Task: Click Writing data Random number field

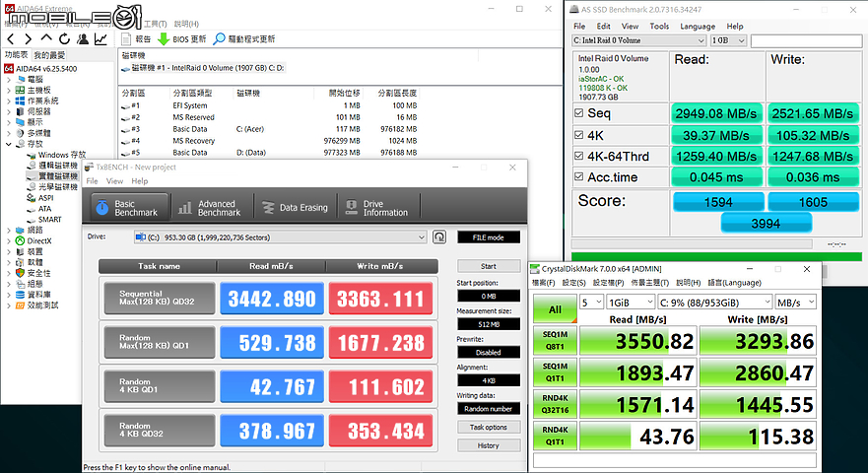Action: click(489, 409)
